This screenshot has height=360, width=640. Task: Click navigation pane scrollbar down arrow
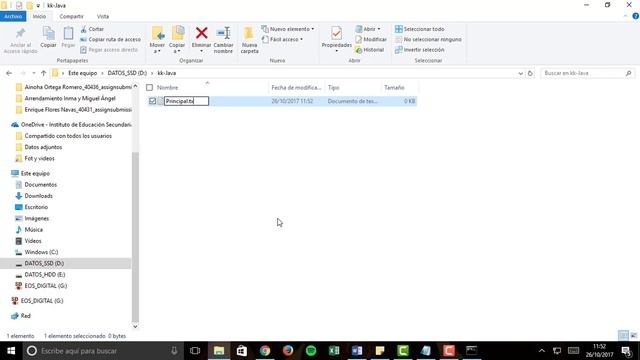coord(135,326)
